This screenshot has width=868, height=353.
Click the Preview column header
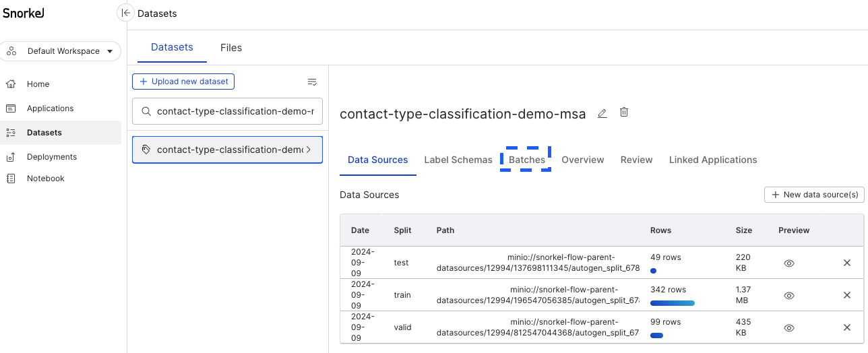[x=794, y=230]
